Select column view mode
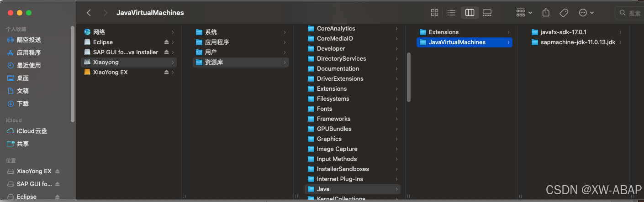644x202 pixels. [x=470, y=13]
